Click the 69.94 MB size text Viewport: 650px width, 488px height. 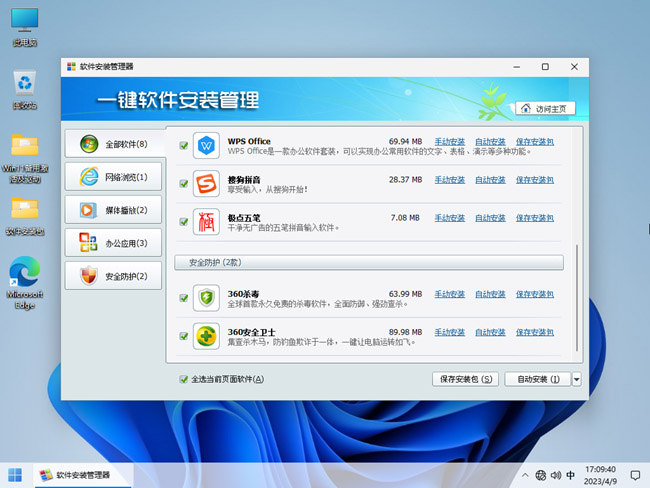(405, 142)
